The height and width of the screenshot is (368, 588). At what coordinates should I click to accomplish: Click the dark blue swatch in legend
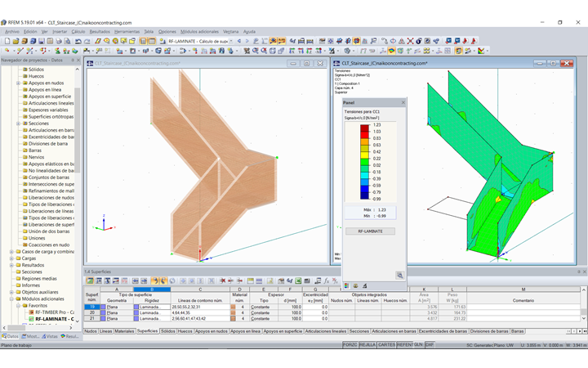click(x=364, y=195)
